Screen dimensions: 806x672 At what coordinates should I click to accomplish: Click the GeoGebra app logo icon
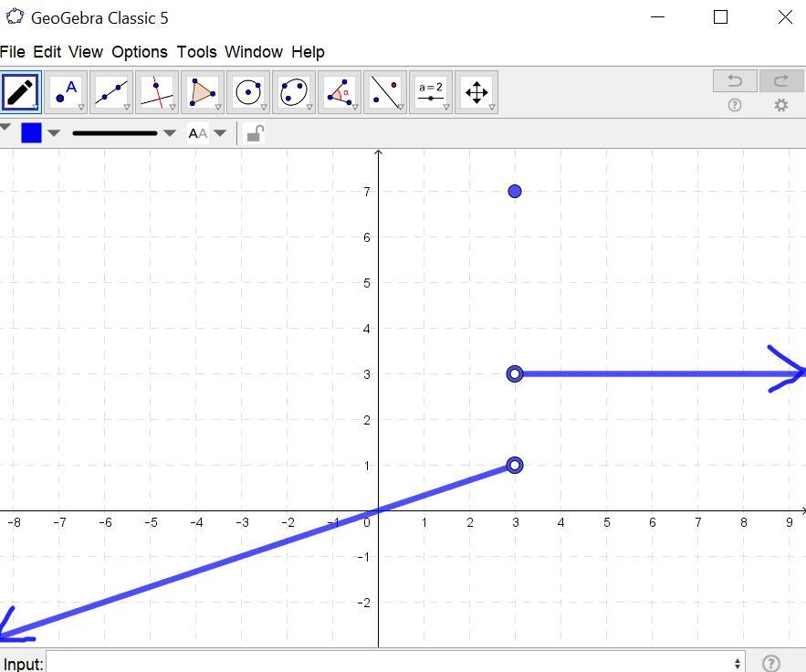(x=15, y=17)
